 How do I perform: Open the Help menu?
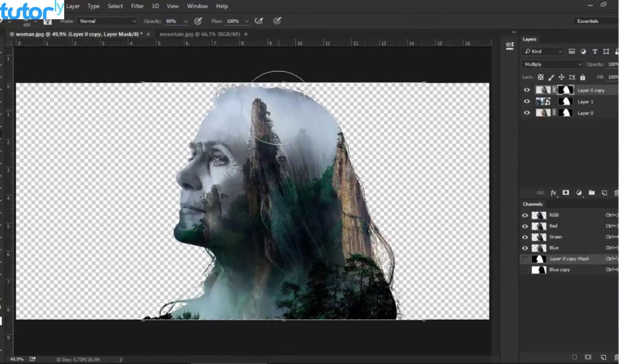pyautogui.click(x=222, y=6)
